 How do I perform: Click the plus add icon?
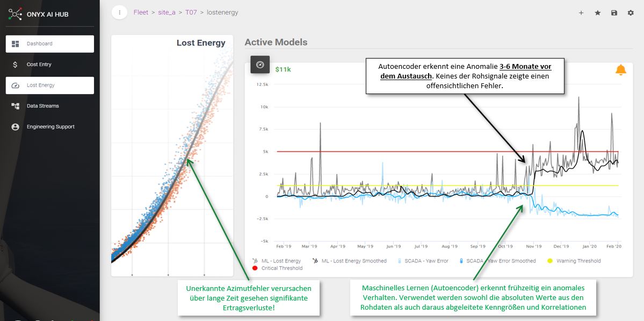point(581,13)
